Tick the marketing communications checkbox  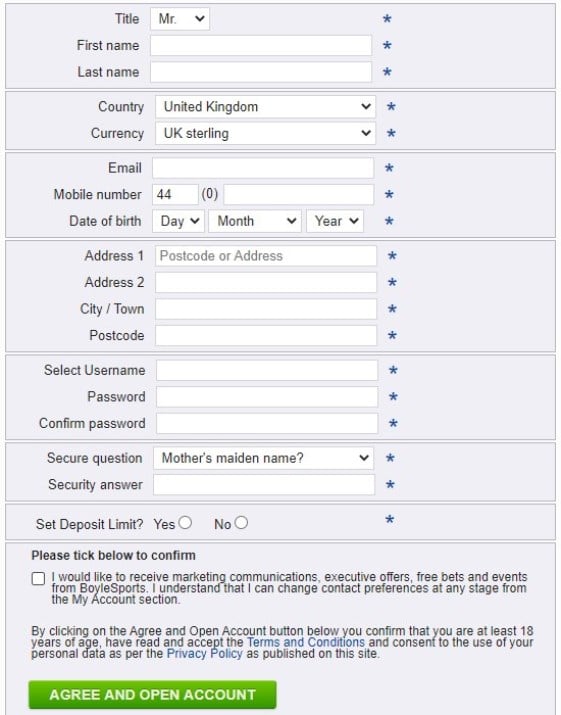[x=38, y=579]
